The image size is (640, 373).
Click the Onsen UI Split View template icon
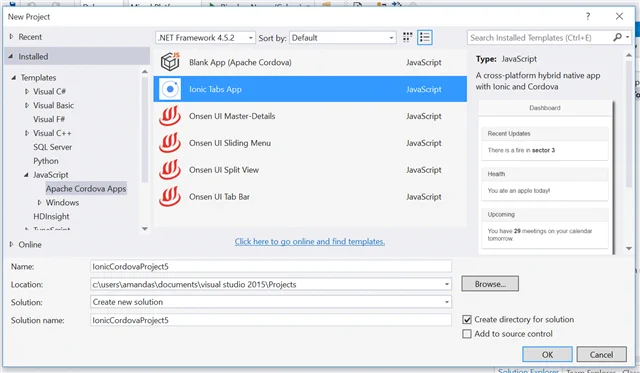click(x=170, y=170)
